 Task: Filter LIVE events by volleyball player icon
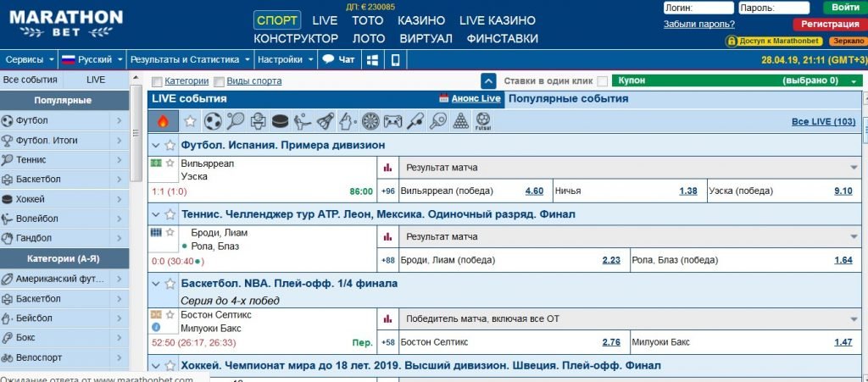click(x=303, y=121)
